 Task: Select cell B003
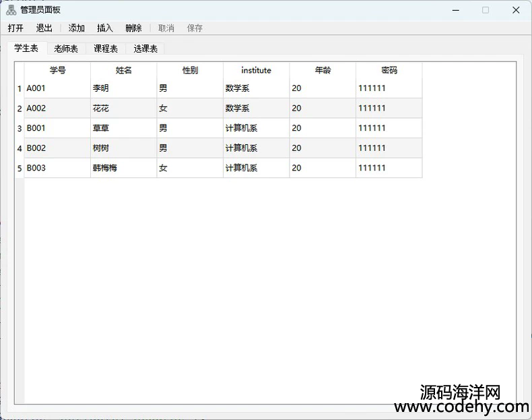coord(57,168)
